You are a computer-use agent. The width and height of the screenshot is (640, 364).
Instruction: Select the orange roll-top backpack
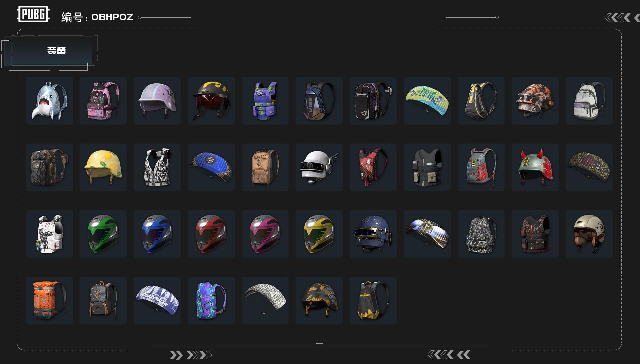click(x=49, y=300)
